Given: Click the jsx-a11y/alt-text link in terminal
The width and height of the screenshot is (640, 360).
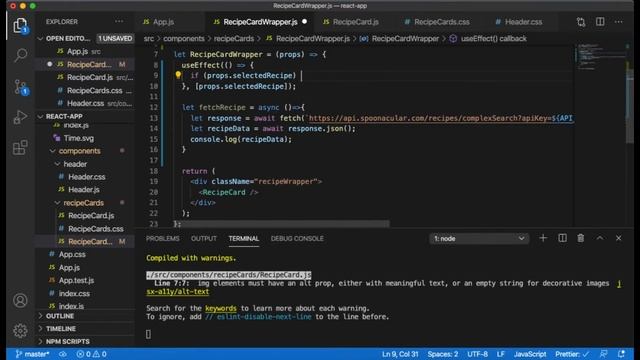Looking at the screenshot, I should [x=178, y=292].
